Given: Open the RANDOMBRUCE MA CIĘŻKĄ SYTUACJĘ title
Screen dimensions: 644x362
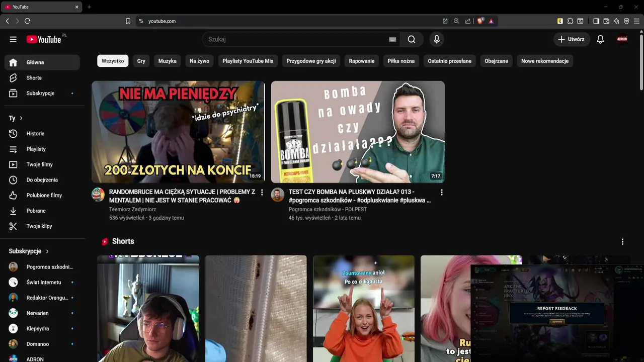Looking at the screenshot, I should pyautogui.click(x=182, y=196).
